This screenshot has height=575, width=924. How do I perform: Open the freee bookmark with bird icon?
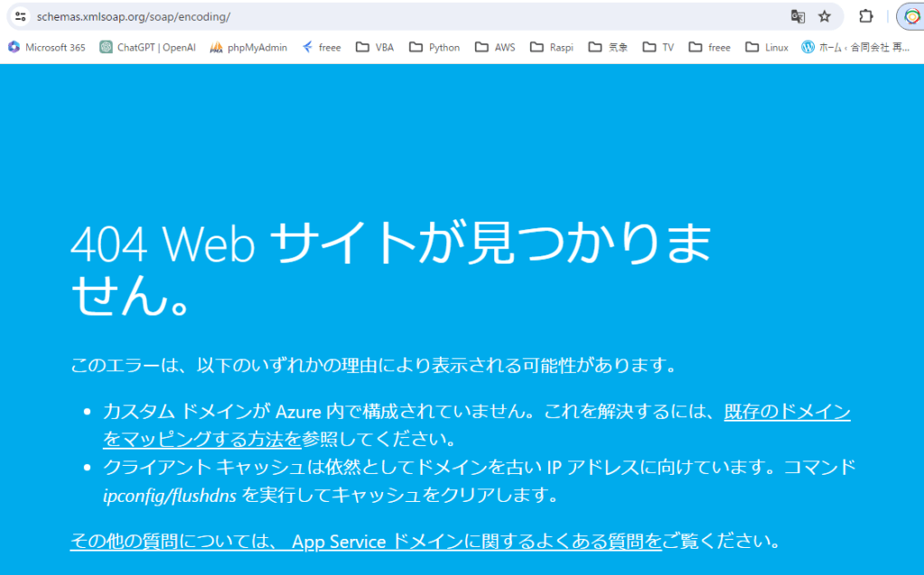[x=322, y=47]
